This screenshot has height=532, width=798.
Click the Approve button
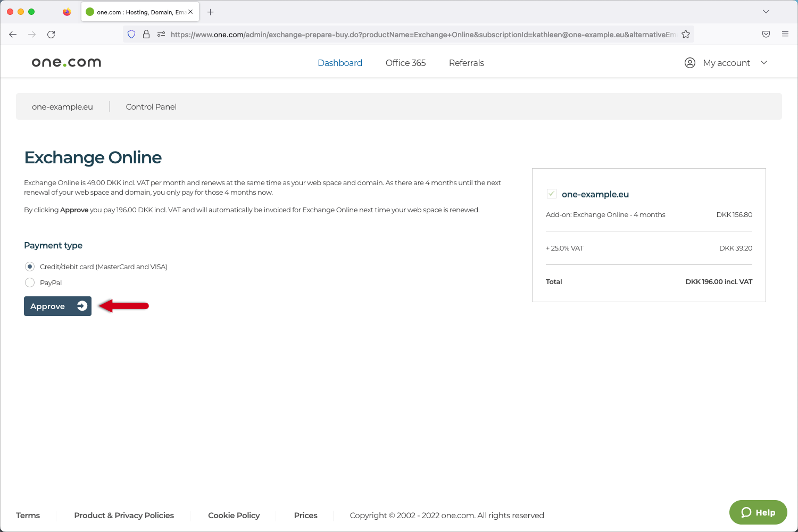[x=57, y=306]
